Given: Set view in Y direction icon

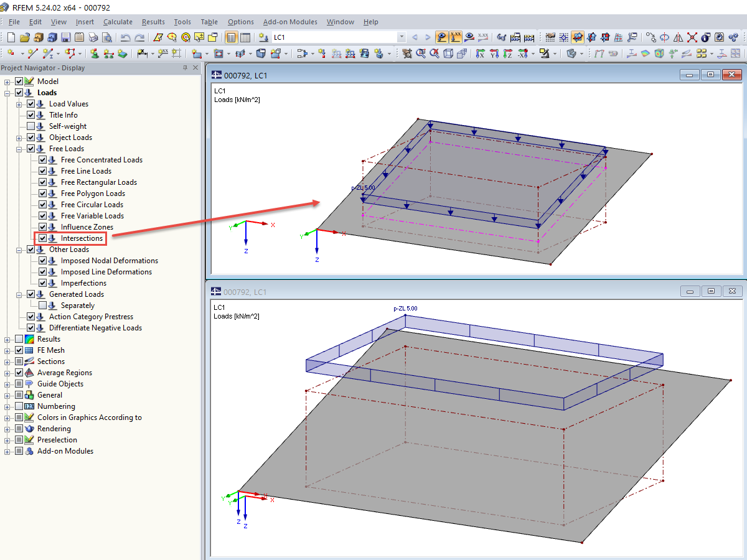Looking at the screenshot, I should click(x=494, y=54).
